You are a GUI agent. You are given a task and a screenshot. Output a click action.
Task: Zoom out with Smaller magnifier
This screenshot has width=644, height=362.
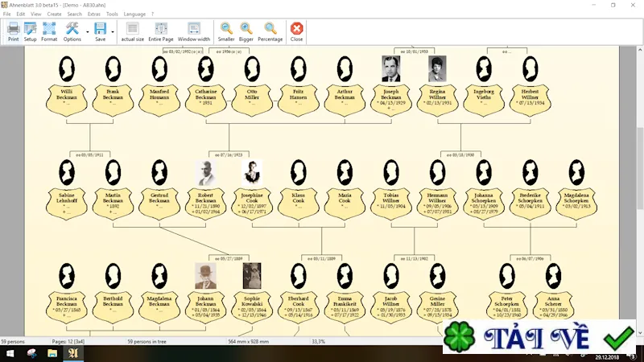226,29
